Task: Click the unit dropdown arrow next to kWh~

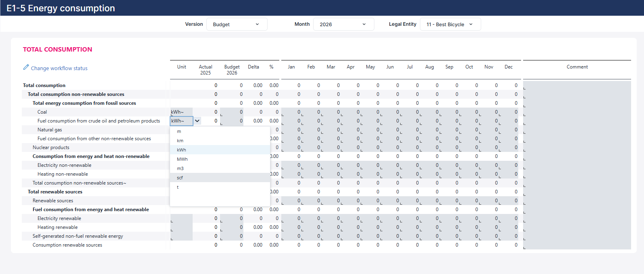Action: [x=197, y=121]
